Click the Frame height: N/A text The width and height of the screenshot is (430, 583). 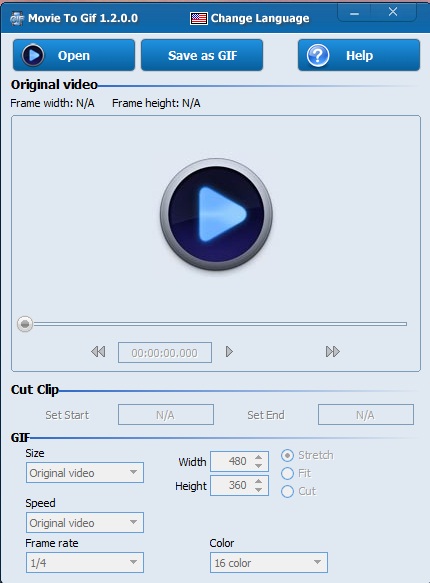pos(156,103)
